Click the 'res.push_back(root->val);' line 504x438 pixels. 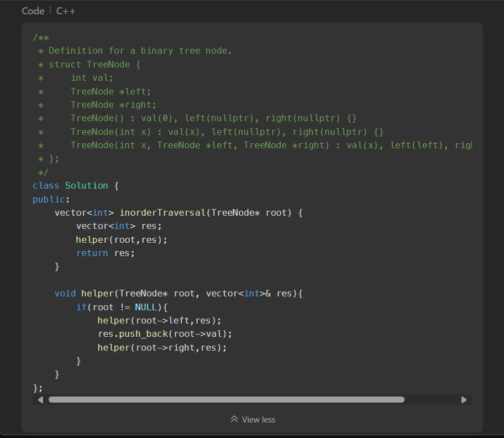click(x=165, y=334)
